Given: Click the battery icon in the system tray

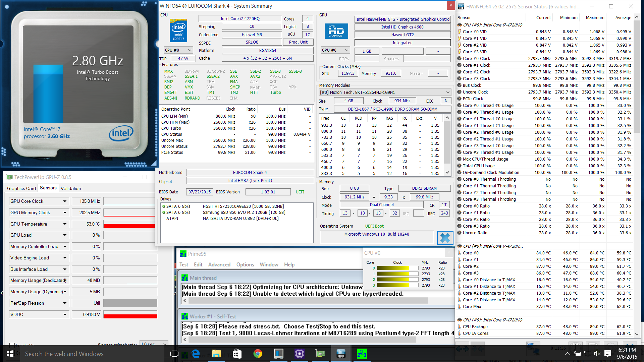Looking at the screenshot, I should (x=577, y=354).
